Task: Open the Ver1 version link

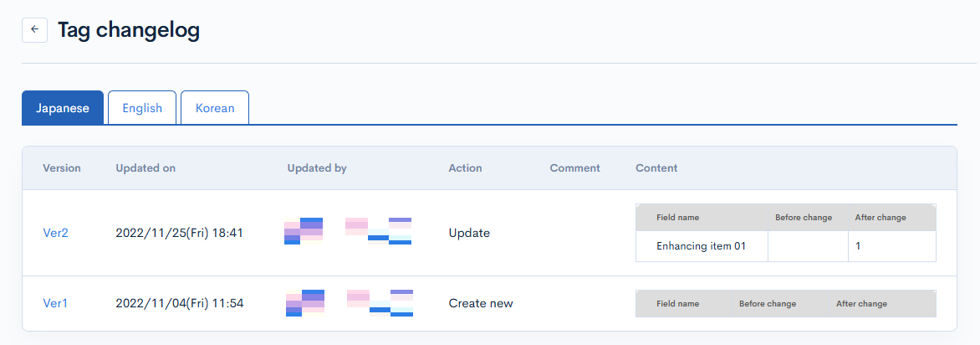Action: point(55,303)
